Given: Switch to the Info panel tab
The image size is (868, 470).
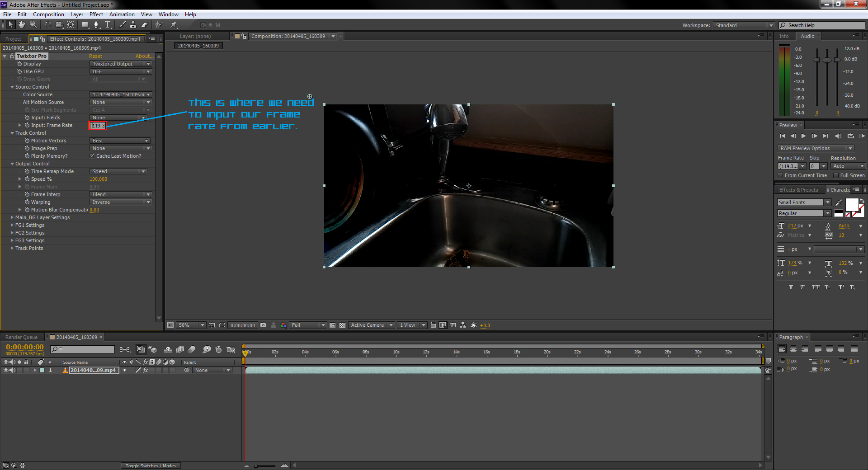Looking at the screenshot, I should [784, 36].
